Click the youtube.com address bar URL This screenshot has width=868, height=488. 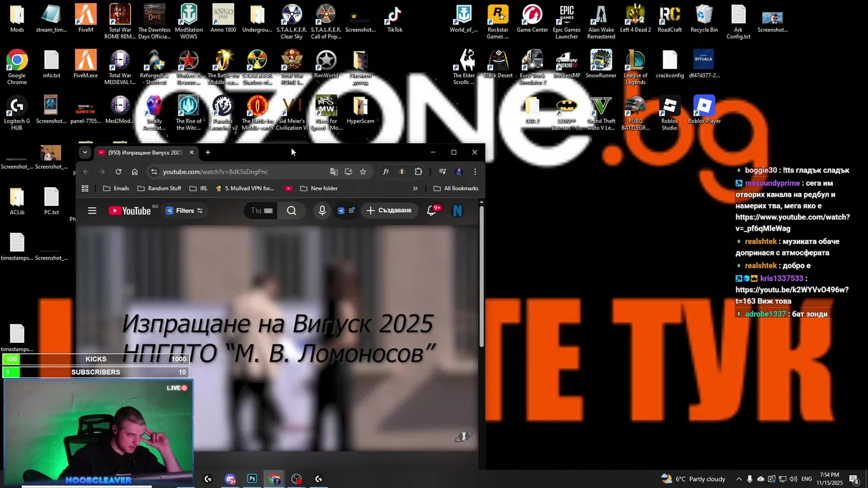[x=215, y=171]
